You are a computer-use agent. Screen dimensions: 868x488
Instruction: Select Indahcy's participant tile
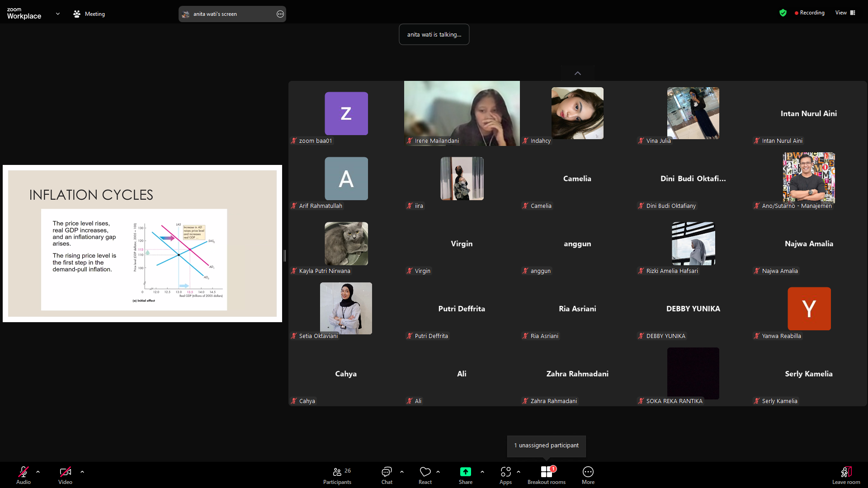pyautogui.click(x=577, y=113)
